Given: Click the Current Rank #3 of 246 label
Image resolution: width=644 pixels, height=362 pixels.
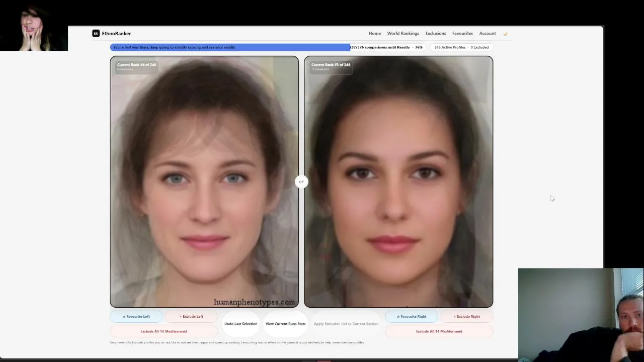Looking at the screenshot, I should (331, 65).
